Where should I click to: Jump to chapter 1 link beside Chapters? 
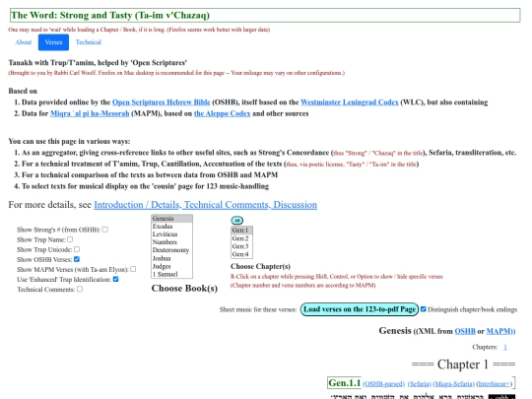(x=505, y=347)
